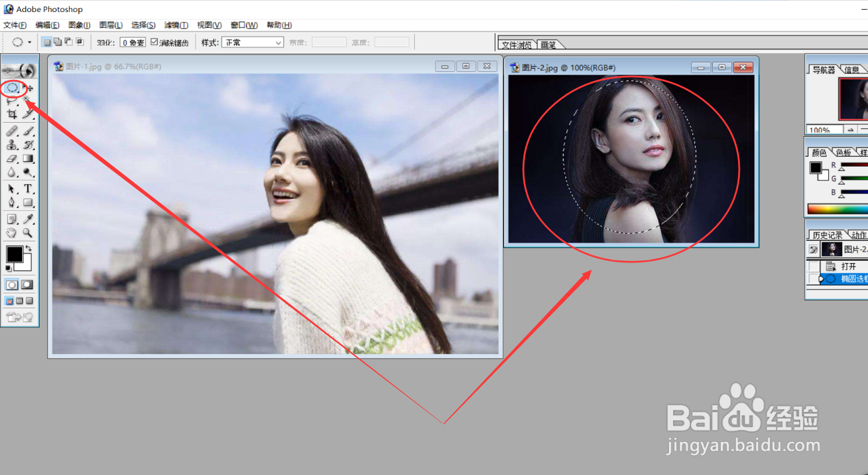The image size is (868, 475).
Task: Select the Lasso tool
Action: [x=12, y=101]
